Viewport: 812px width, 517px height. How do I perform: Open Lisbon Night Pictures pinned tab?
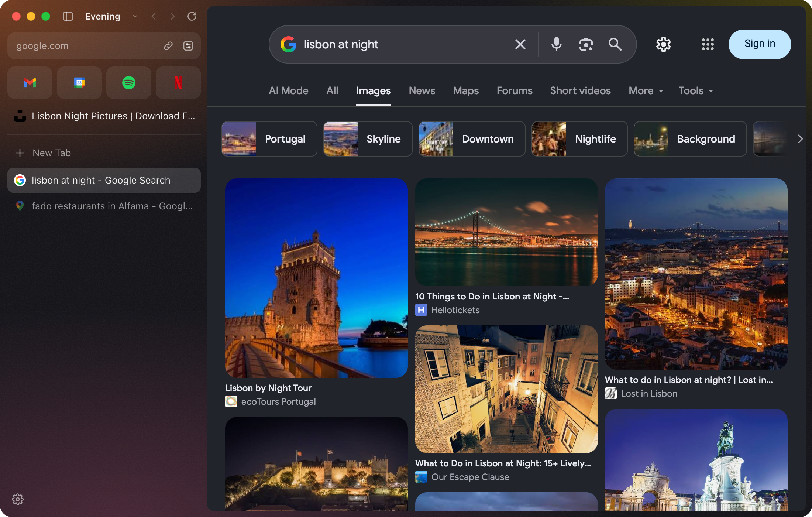[104, 116]
